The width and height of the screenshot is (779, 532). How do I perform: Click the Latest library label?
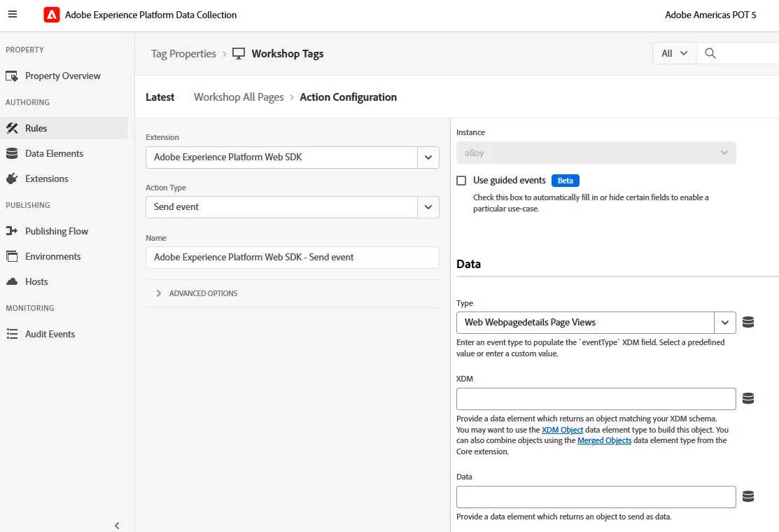point(160,97)
